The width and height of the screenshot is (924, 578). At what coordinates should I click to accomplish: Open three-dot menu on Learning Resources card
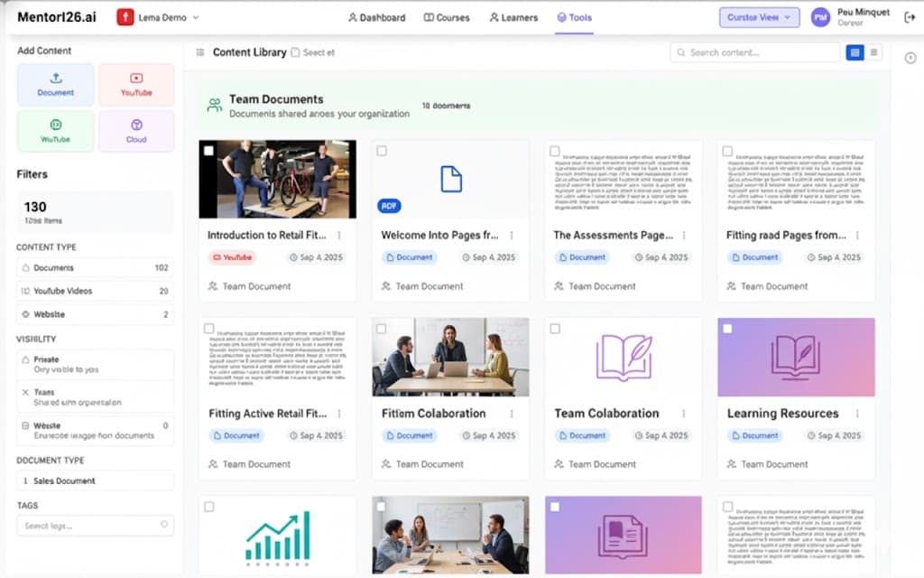click(857, 414)
